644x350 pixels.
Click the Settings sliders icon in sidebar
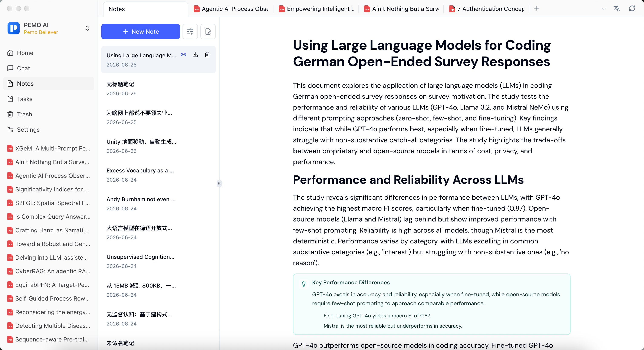point(10,130)
